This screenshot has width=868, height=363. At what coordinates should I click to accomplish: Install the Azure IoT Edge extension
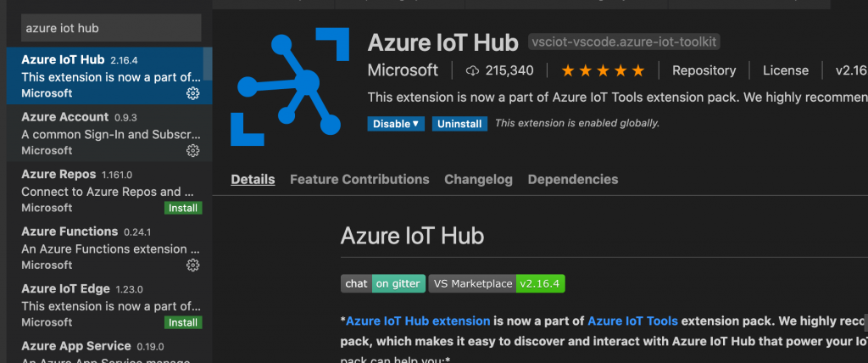pyautogui.click(x=183, y=322)
